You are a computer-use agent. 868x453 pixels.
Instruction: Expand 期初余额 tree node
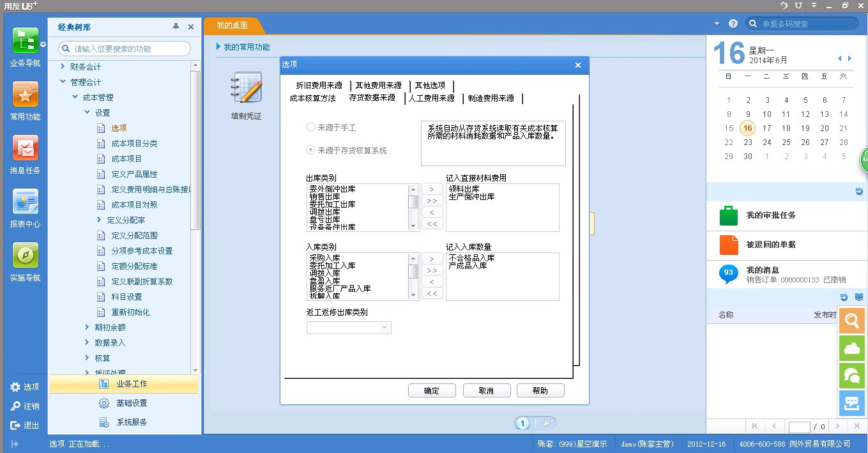(x=87, y=327)
